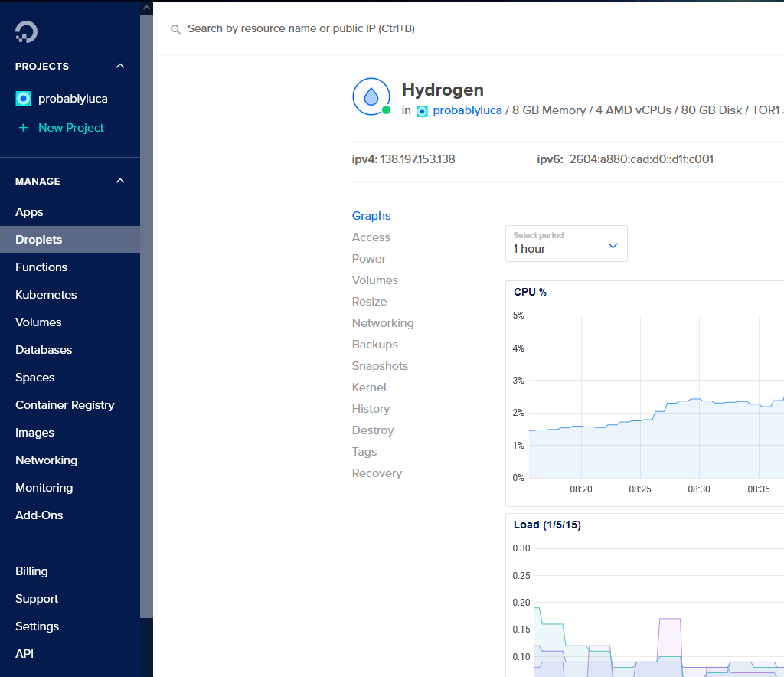Click the Hydrogen droplet name heading
This screenshot has width=784, height=677.
(443, 90)
